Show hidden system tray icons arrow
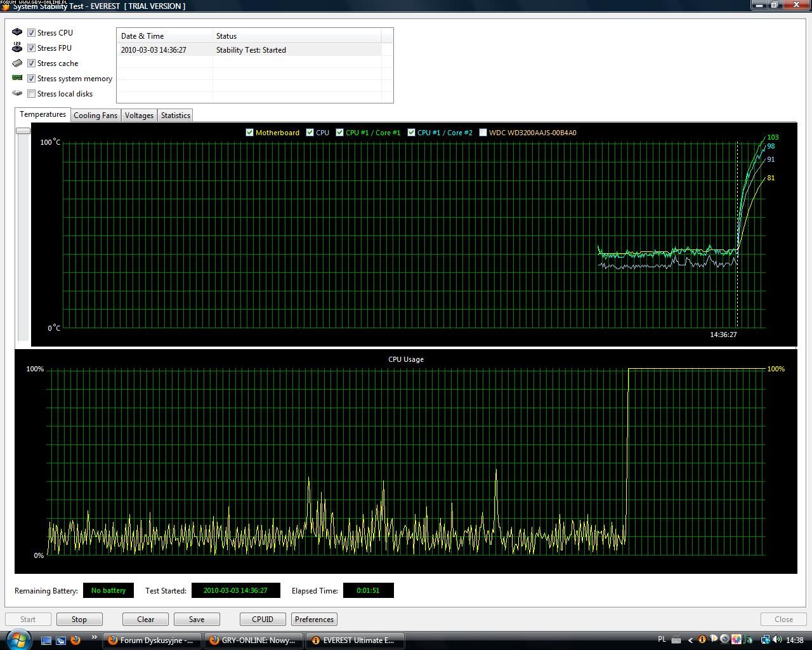The image size is (812, 650). click(x=690, y=640)
